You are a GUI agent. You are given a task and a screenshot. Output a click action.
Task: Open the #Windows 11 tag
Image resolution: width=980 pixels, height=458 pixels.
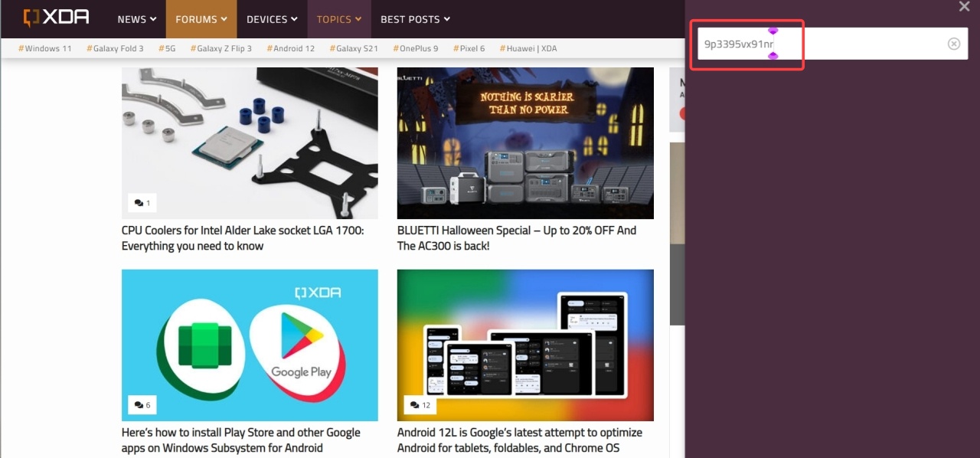tap(45, 48)
